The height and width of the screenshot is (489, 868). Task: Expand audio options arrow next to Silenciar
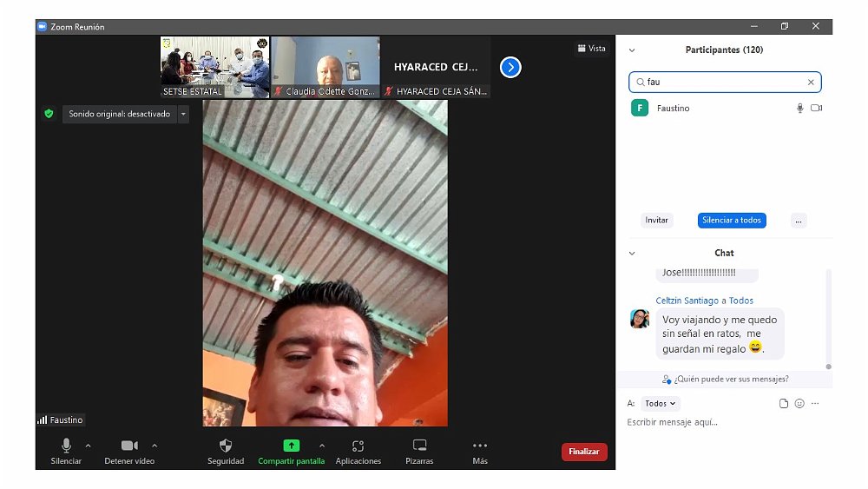[x=88, y=446]
